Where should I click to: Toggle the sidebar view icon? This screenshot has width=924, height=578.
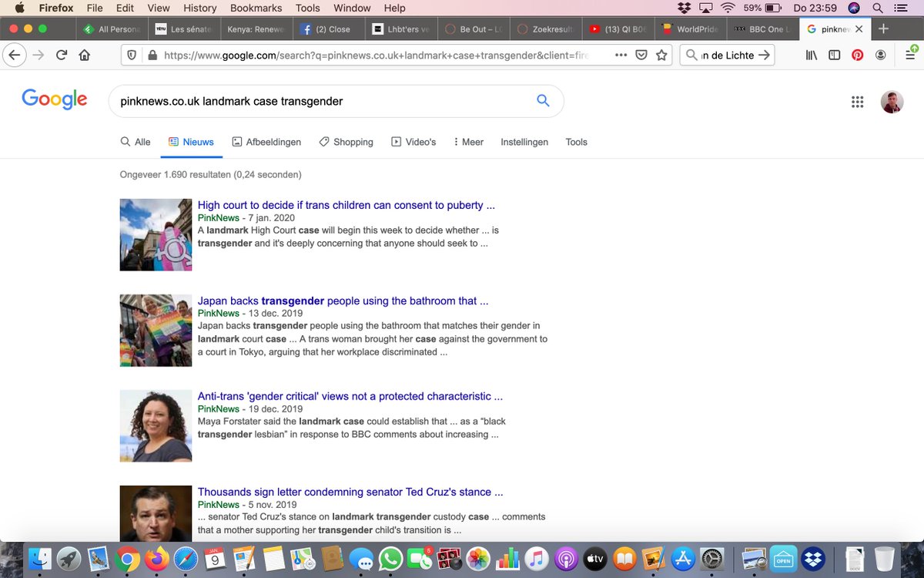tap(834, 55)
